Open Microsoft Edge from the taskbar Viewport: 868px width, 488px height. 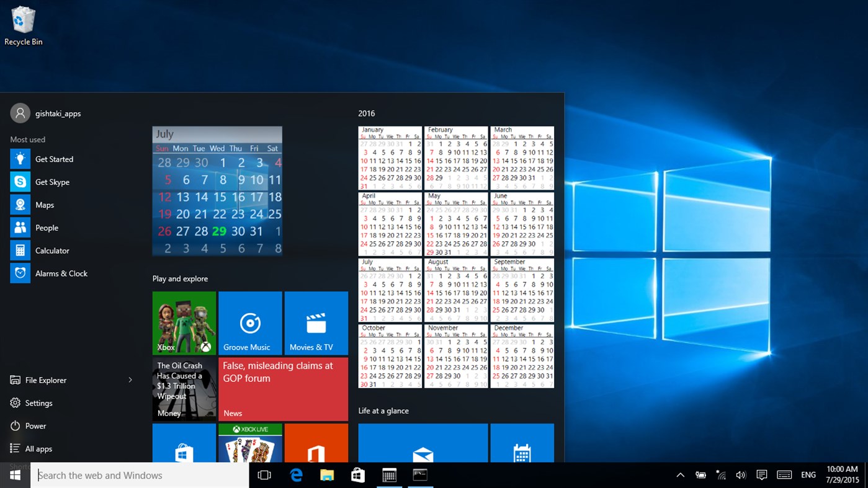tap(296, 474)
